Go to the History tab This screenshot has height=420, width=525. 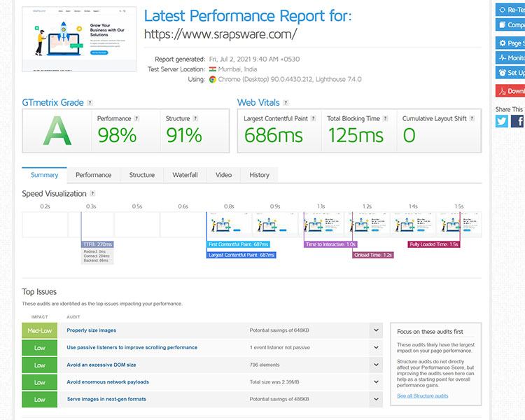(259, 175)
